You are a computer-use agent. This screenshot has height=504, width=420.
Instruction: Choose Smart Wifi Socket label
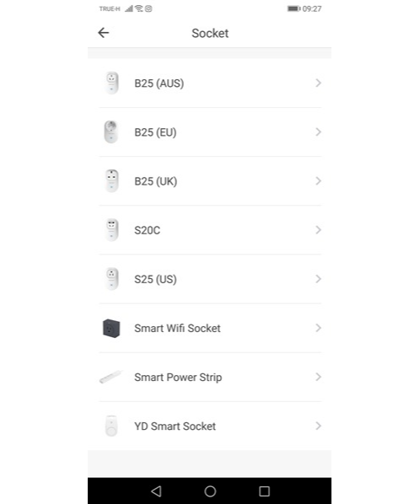177,328
